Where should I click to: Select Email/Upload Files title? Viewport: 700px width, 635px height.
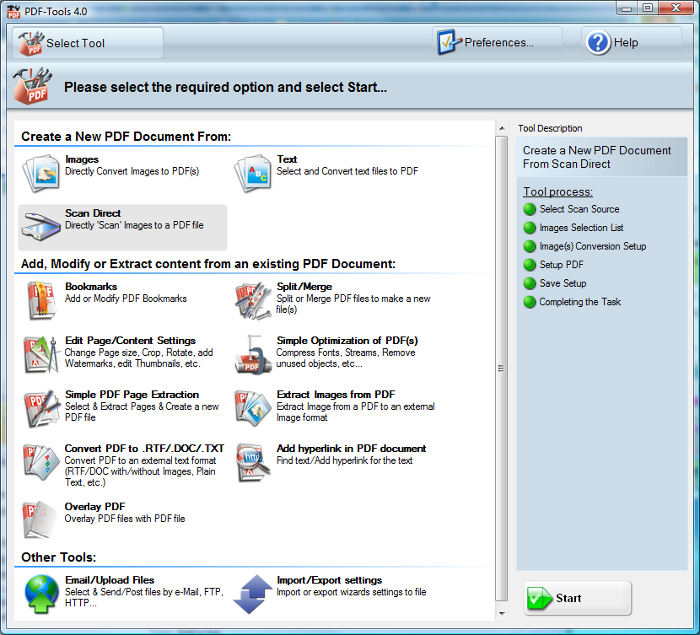[110, 580]
